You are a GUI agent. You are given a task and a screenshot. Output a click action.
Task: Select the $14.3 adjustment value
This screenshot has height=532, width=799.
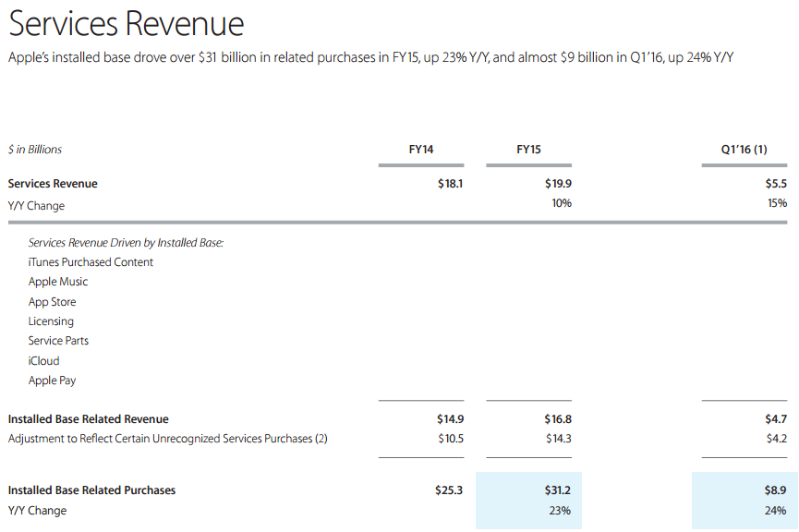[x=559, y=438]
